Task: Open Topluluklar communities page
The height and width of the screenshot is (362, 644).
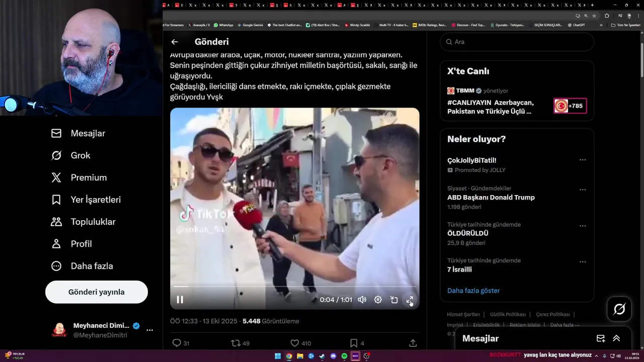Action: point(84,222)
